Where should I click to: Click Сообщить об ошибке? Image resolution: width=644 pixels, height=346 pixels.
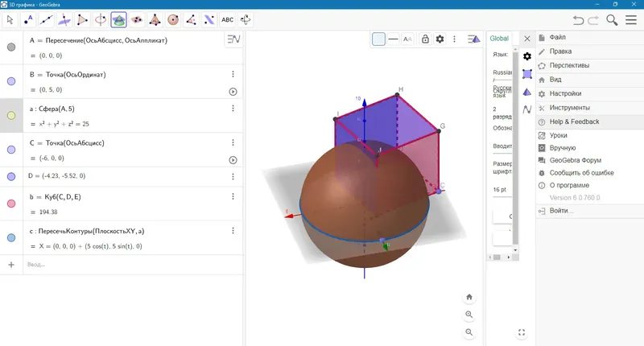coord(590,173)
